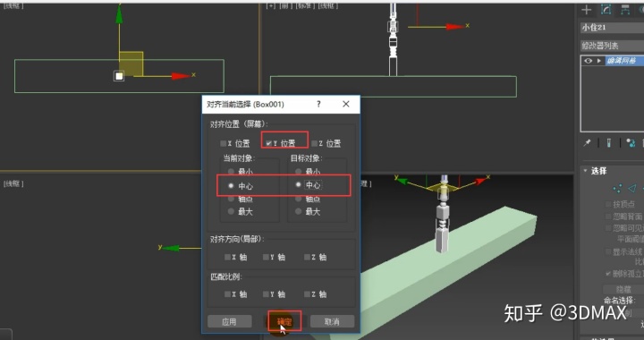Select 中心 under 当前对象
The image size is (644, 340).
coord(231,185)
